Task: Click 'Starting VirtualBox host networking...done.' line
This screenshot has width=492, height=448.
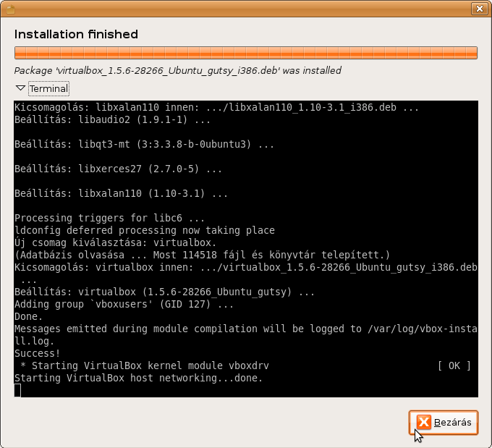Action: click(138, 378)
